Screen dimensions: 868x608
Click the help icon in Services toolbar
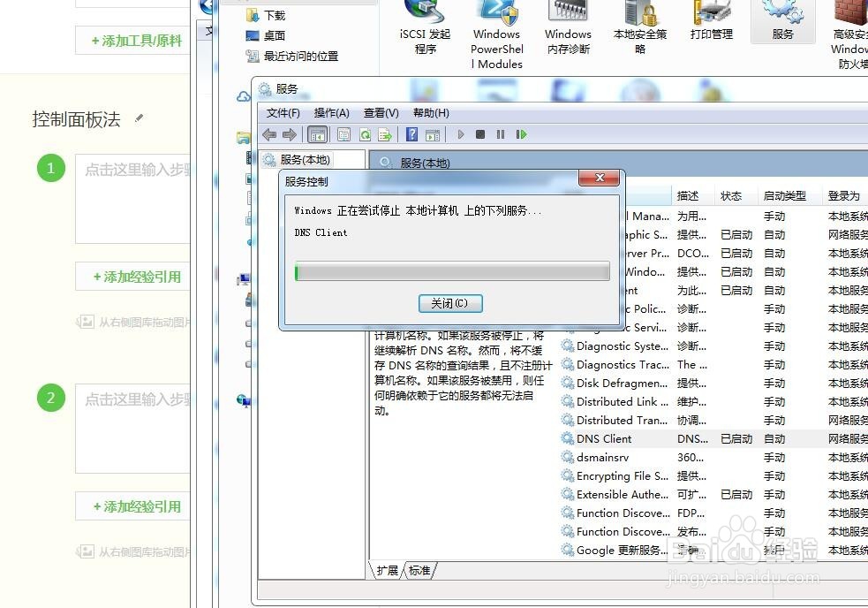coord(411,134)
